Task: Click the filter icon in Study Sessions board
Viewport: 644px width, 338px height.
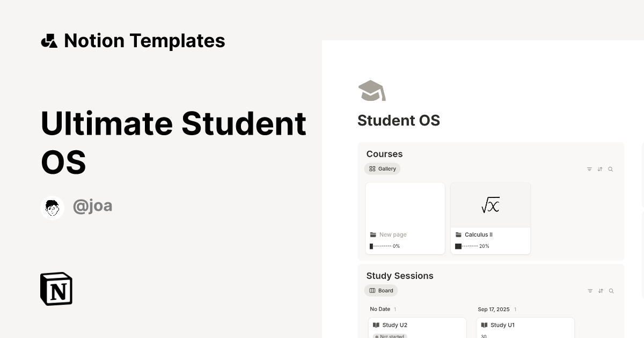Action: point(590,291)
